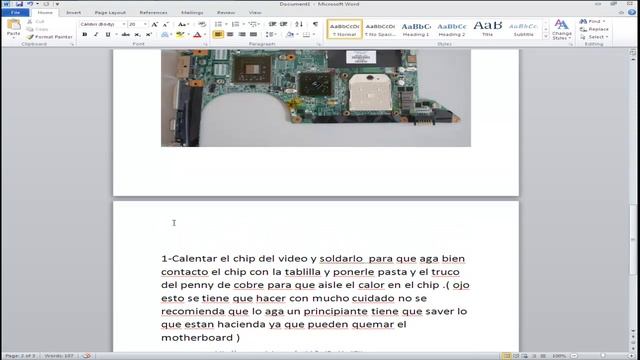This screenshot has width=640, height=360.
Task: Toggle Bold formatting
Action: click(x=84, y=35)
